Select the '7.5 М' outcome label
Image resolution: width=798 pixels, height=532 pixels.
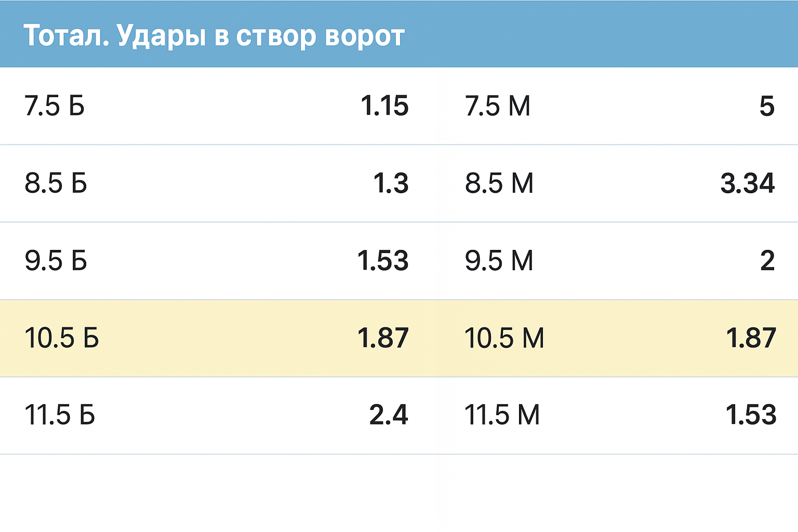point(497,106)
